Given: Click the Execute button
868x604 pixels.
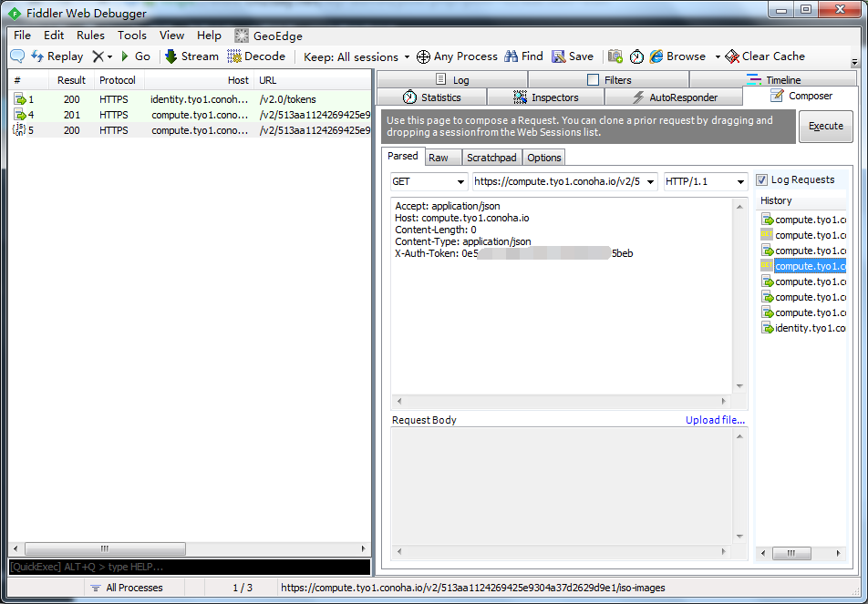Looking at the screenshot, I should pos(825,126).
